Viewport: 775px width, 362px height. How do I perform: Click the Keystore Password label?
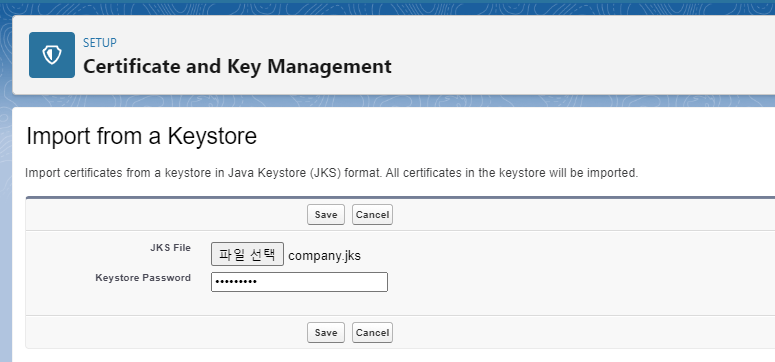143,278
